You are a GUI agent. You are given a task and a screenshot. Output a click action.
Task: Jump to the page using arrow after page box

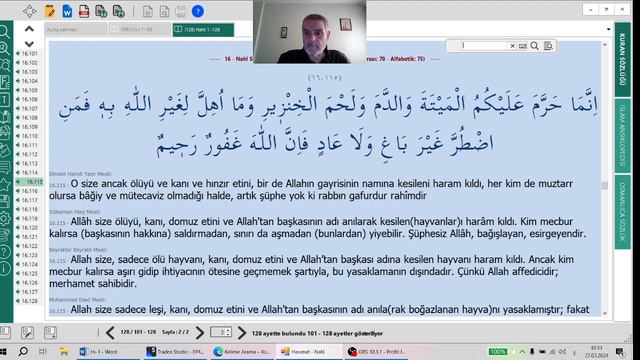tap(242, 333)
